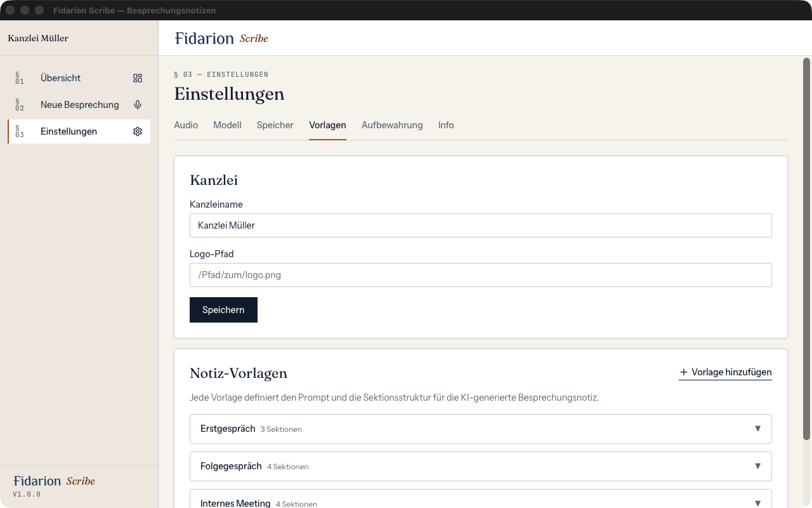This screenshot has height=508, width=812.
Task: Click the '3 Sektionen' label on Erstgespräch
Action: (x=281, y=429)
